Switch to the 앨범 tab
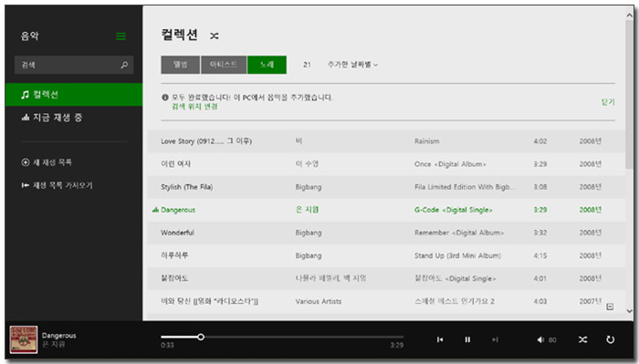 pyautogui.click(x=180, y=65)
